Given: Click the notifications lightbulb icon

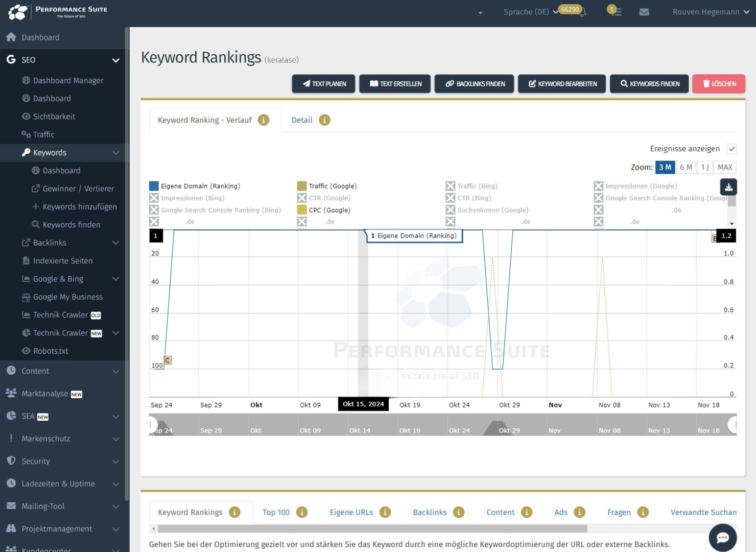Looking at the screenshot, I should 613,11.
